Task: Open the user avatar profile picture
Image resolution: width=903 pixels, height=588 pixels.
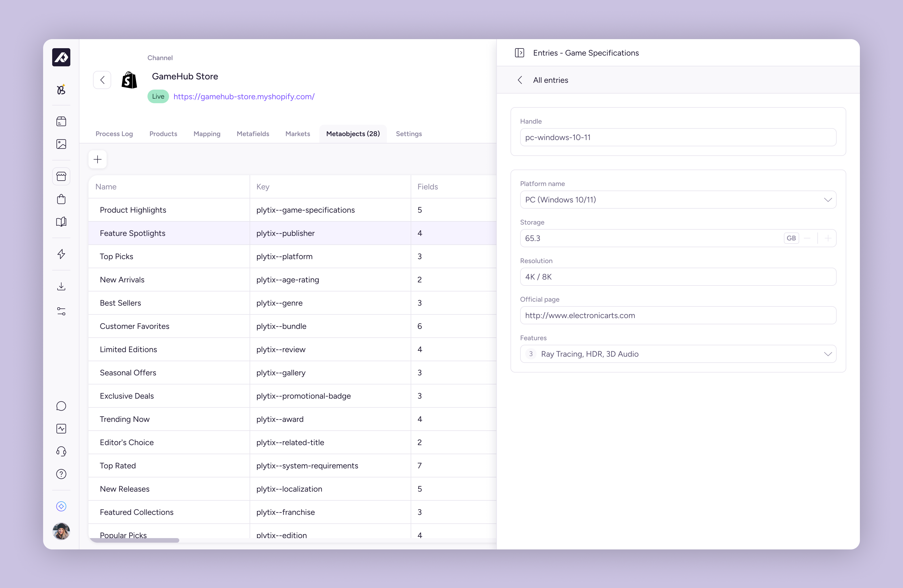Action: (61, 531)
